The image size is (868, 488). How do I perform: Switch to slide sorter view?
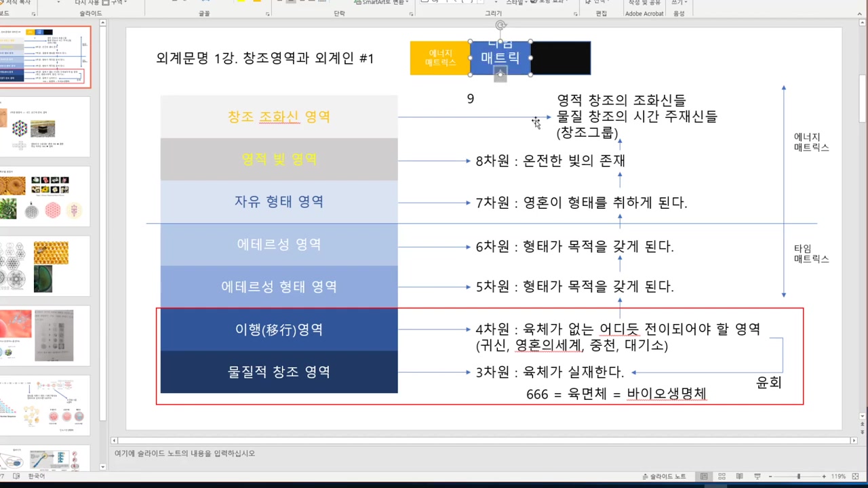pyautogui.click(x=723, y=476)
